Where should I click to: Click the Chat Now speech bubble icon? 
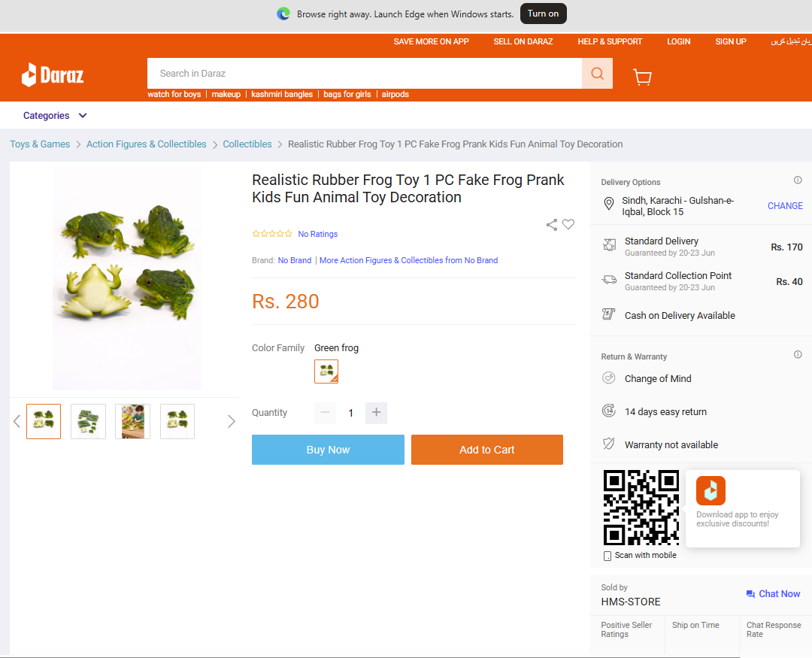click(x=750, y=594)
